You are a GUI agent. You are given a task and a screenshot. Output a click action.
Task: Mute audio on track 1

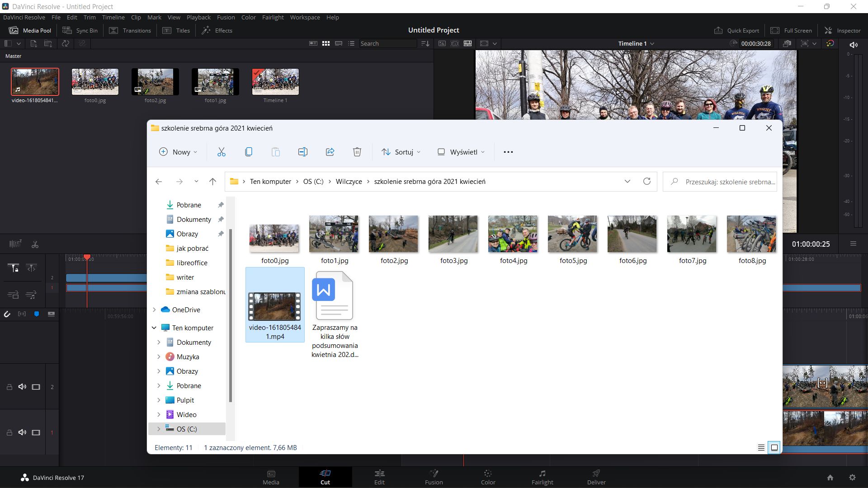[22, 432]
